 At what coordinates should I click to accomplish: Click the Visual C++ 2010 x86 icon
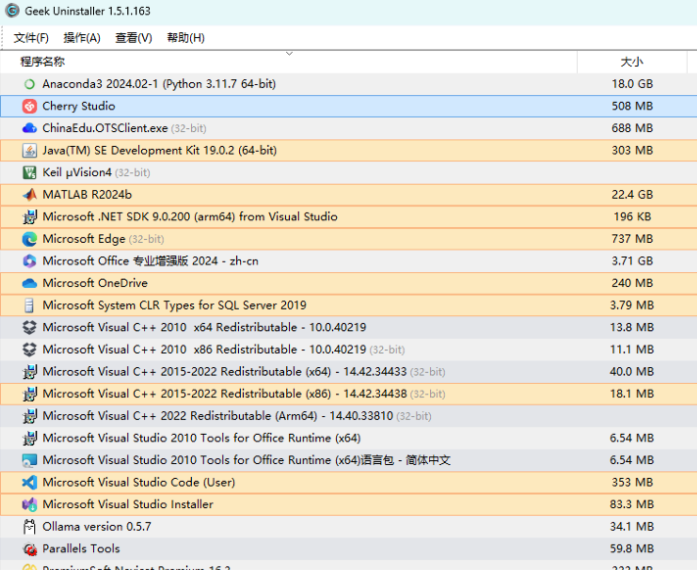point(29,350)
